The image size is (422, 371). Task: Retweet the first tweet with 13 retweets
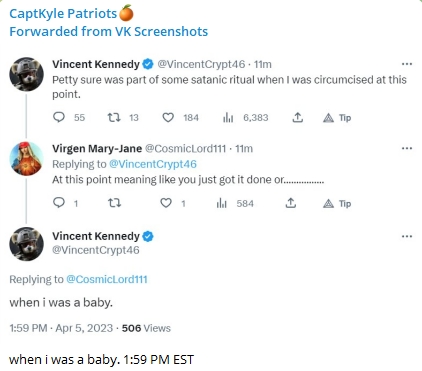coord(114,117)
